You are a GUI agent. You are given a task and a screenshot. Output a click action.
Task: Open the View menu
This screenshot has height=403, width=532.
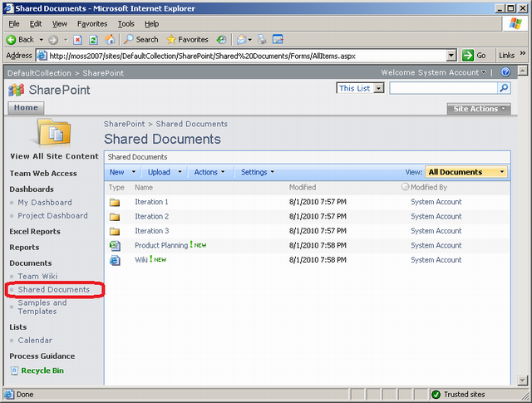60,24
